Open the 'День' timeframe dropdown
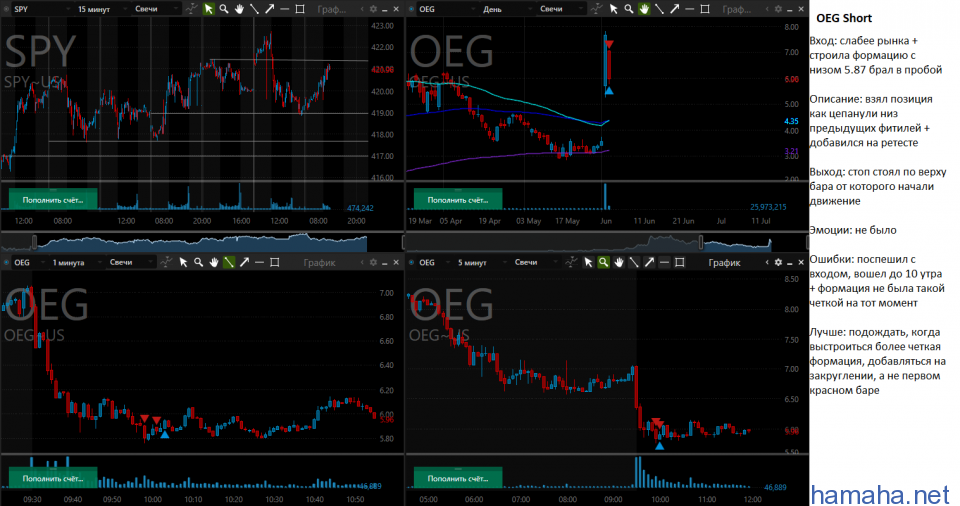This screenshot has width=960, height=506. (506, 9)
